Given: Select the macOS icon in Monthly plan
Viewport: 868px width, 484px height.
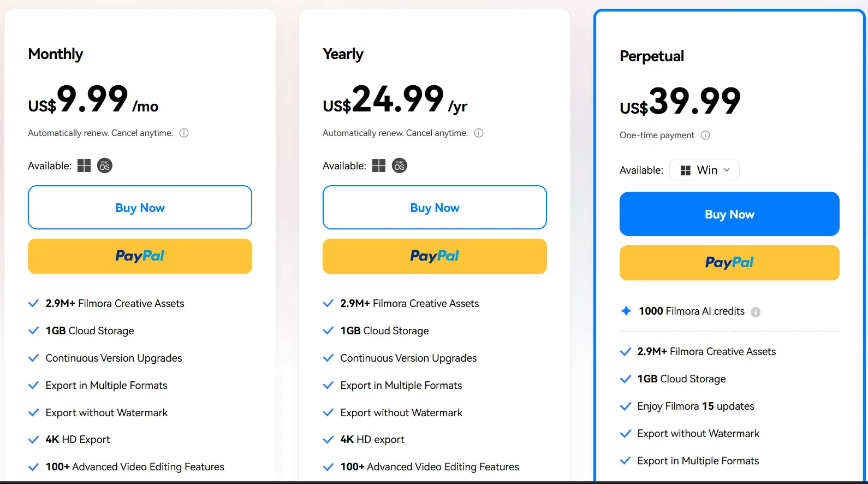Looking at the screenshot, I should point(105,166).
